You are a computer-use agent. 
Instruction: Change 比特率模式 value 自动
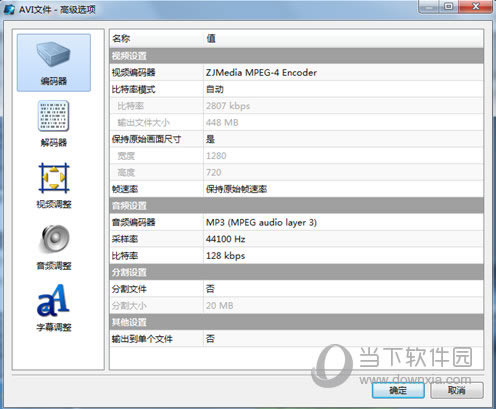tap(215, 89)
